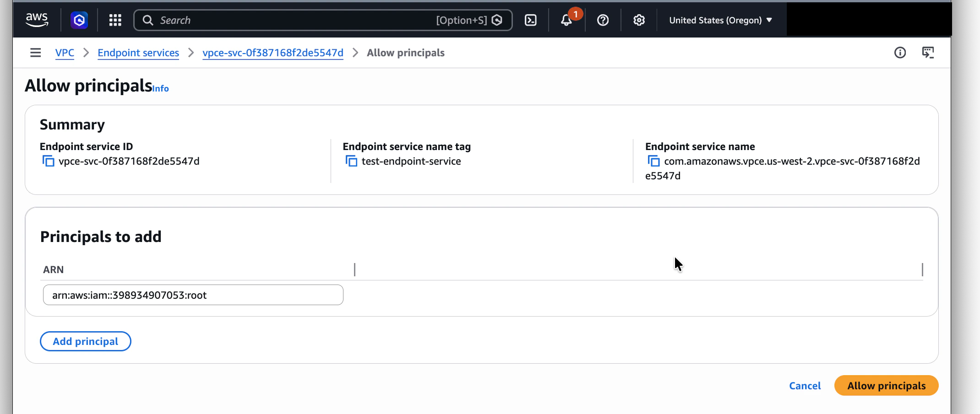Click the Add principal button
This screenshot has height=414, width=980.
[85, 341]
